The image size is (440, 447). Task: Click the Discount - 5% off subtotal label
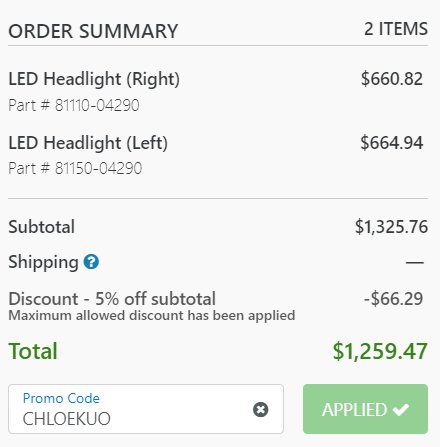(112, 299)
